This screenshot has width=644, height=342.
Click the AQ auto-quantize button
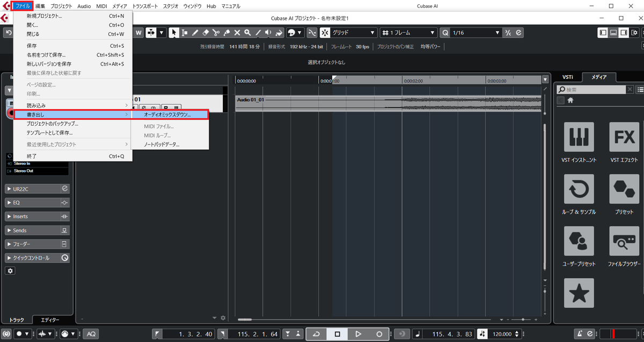pos(91,333)
